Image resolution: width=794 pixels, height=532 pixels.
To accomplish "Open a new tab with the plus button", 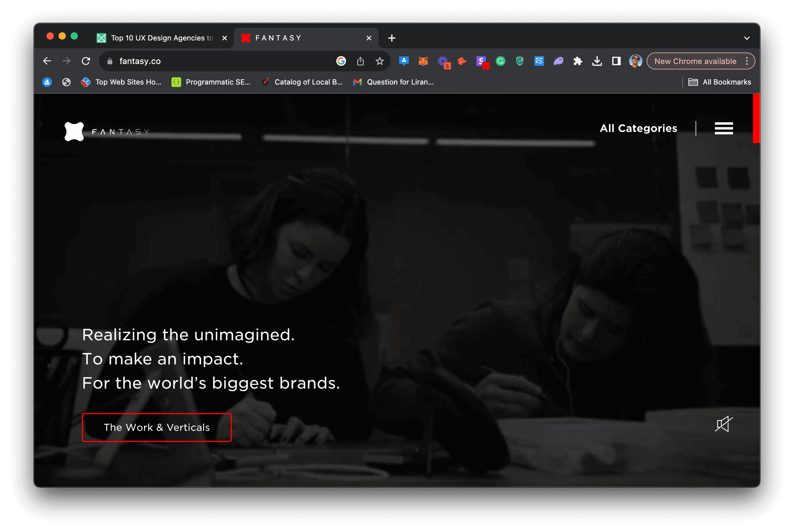I will [391, 38].
